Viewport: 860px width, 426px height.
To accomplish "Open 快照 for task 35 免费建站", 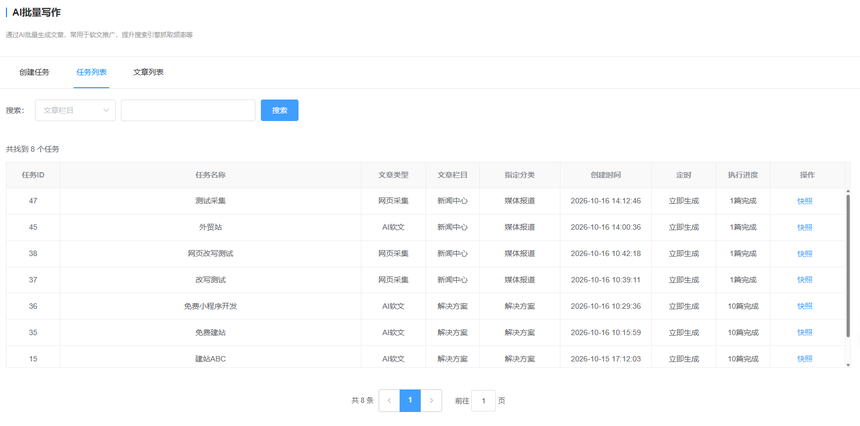I will 805,333.
